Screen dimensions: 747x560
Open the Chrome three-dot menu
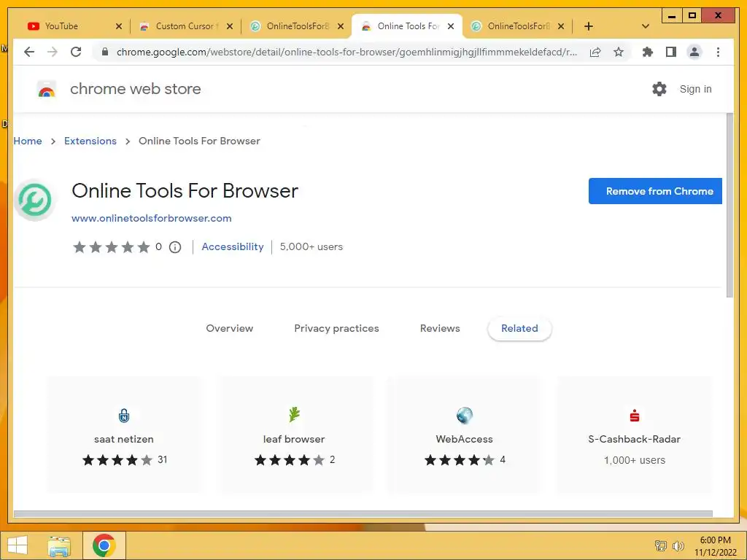point(718,52)
